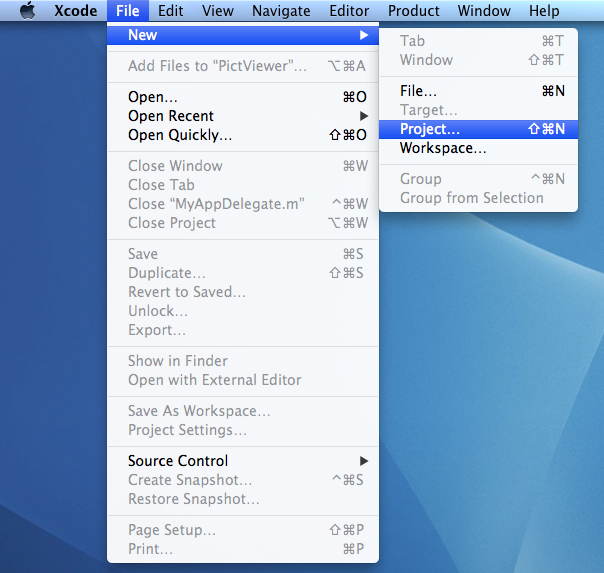The image size is (604, 573).
Task: Choose Restore Snapshot…
Action: point(243,499)
